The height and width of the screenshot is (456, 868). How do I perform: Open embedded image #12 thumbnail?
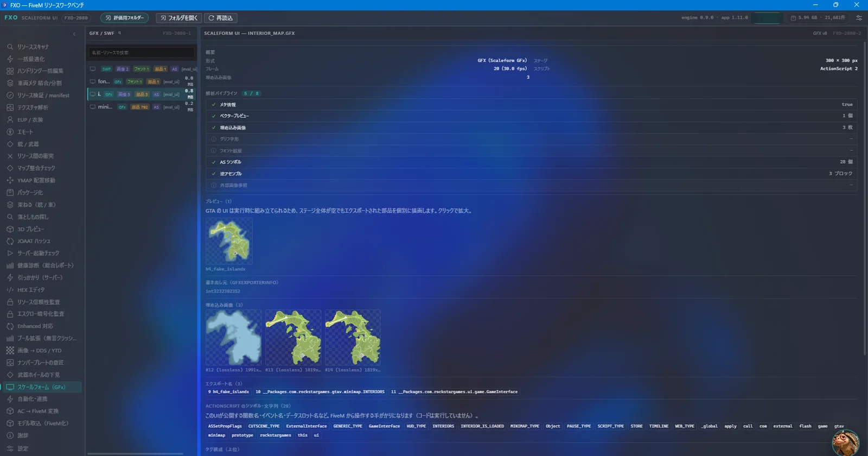click(x=233, y=338)
